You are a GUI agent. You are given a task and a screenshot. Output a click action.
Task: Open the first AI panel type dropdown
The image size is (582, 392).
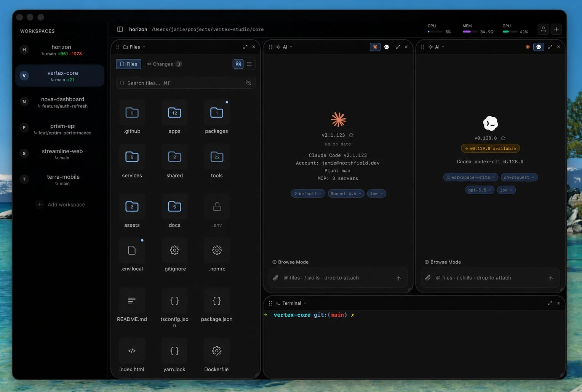(284, 47)
